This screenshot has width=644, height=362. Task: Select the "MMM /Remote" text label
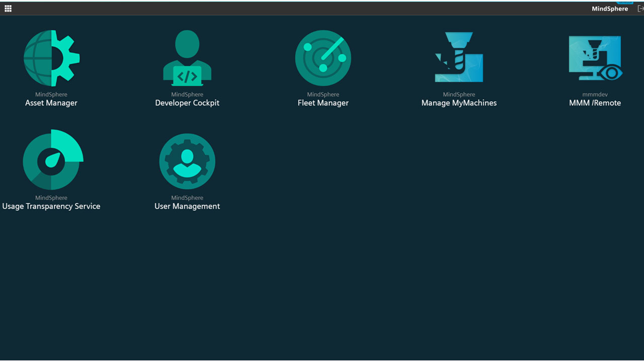click(x=595, y=103)
